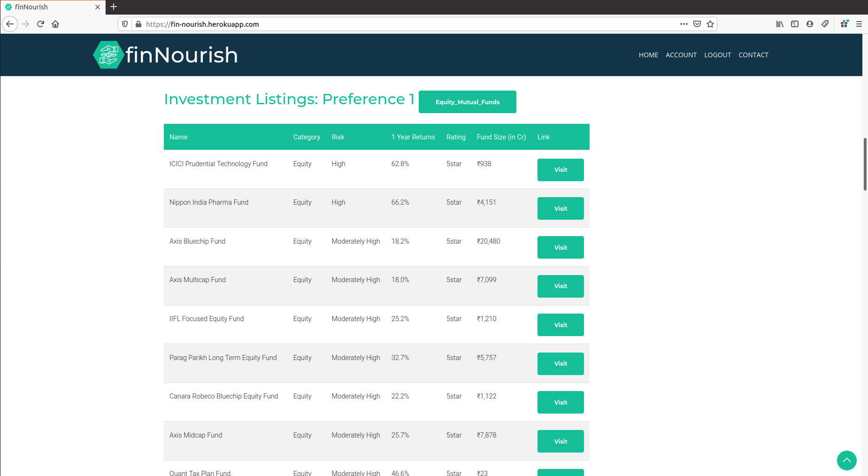Click 'ICICI Prudential Technology Fund' name cell
Viewport: 868px width, 476px height.
(x=218, y=164)
